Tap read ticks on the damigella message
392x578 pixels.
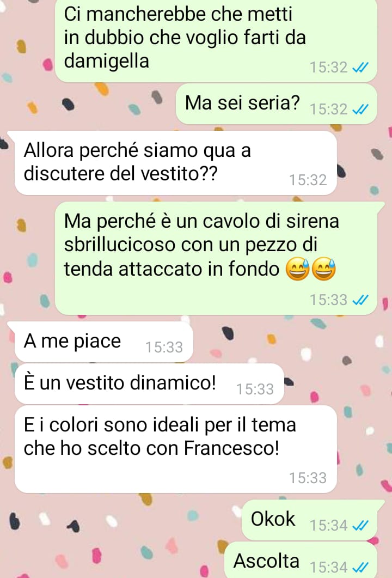point(360,68)
